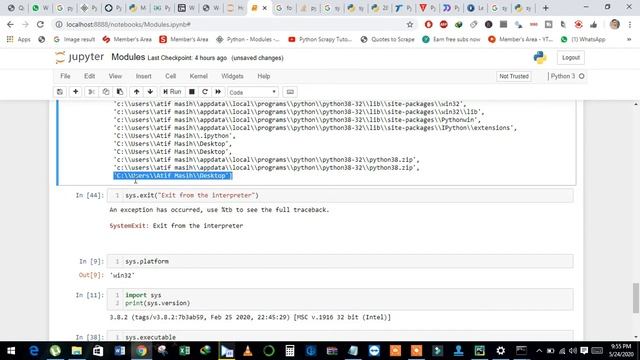
Task: Click the Logout button
Action: (571, 58)
